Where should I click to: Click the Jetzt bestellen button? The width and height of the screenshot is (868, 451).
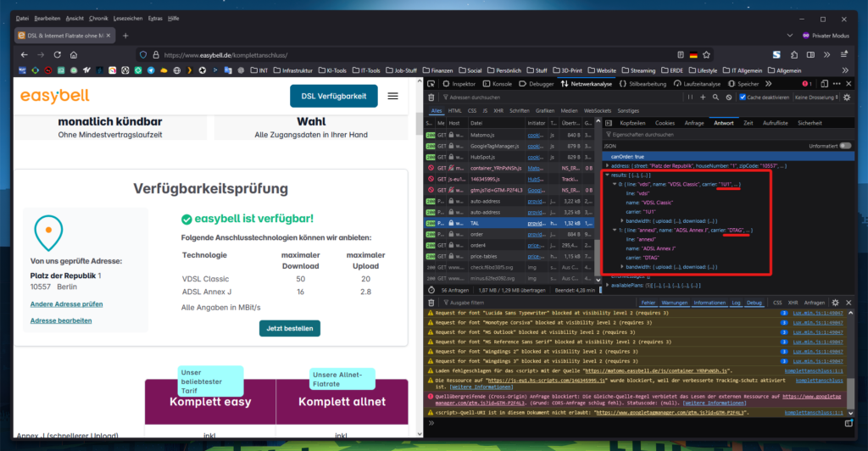click(x=290, y=328)
